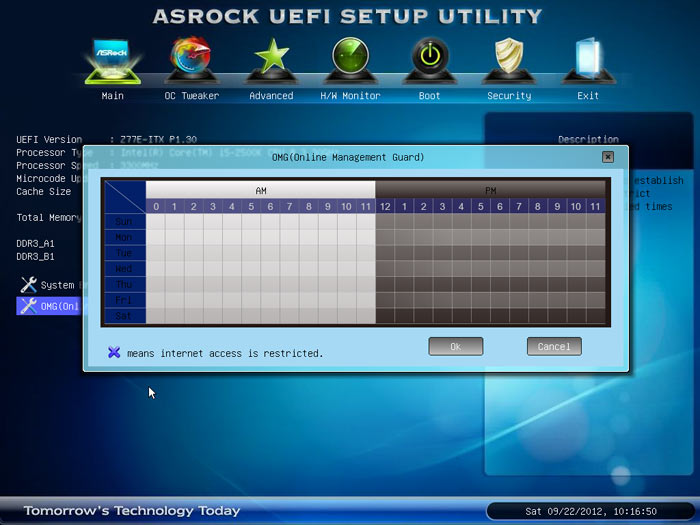Screen dimensions: 700x525
Task: Open the Main section laptop icon
Action: tap(112, 60)
